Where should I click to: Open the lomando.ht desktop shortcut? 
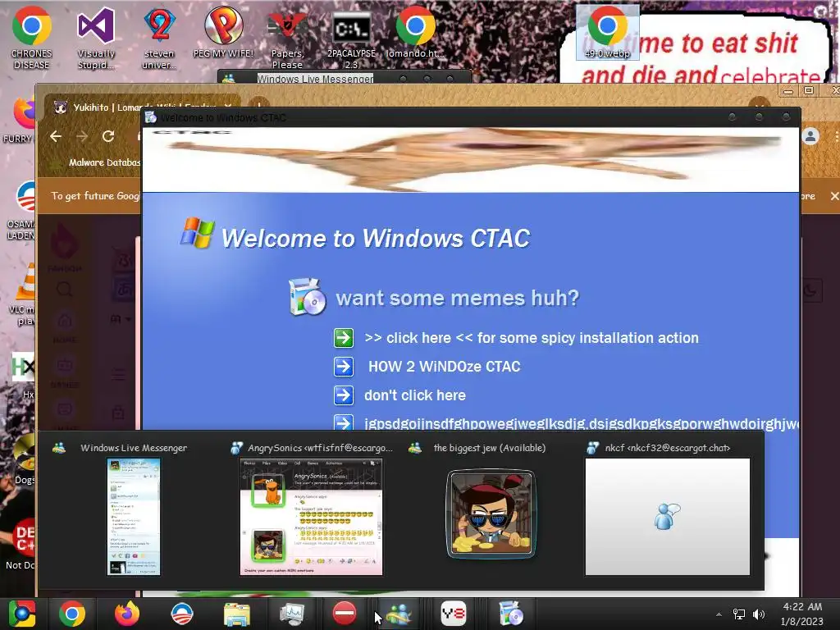click(415, 32)
